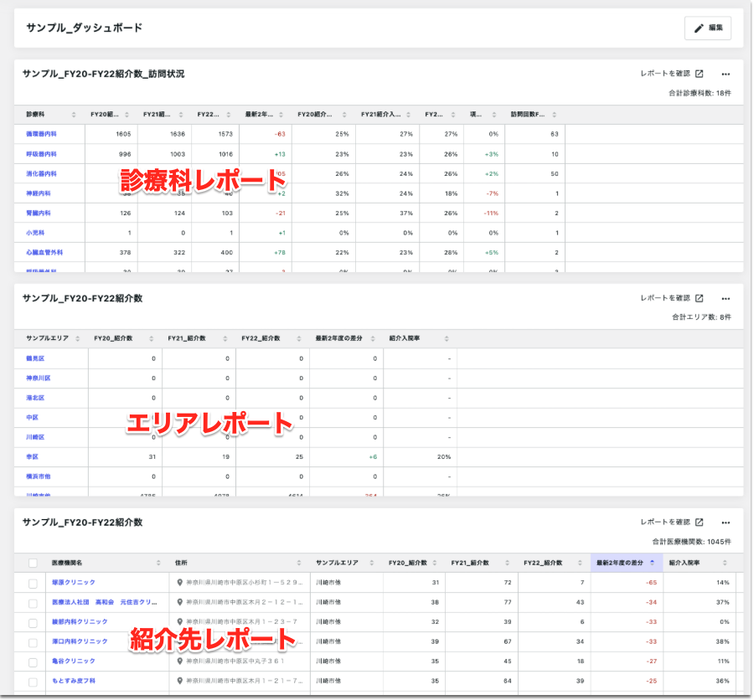Open external report icon for 訪問状況 panel
Image resolution: width=754 pixels, height=700 pixels.
(x=700, y=74)
